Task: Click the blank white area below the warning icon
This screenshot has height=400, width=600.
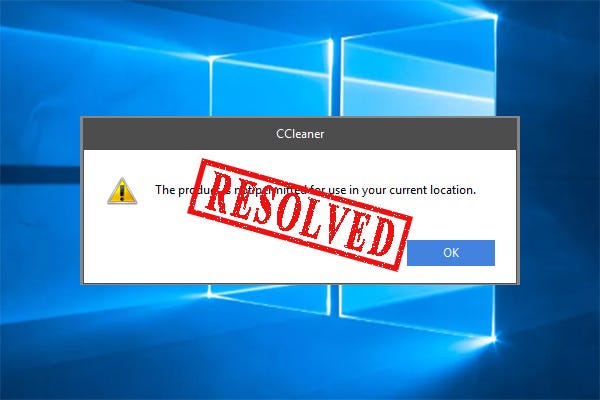Action: click(126, 243)
